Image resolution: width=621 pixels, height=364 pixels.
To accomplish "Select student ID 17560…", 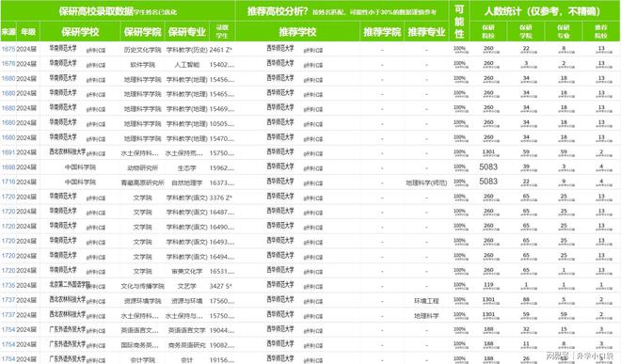I will point(222,301).
